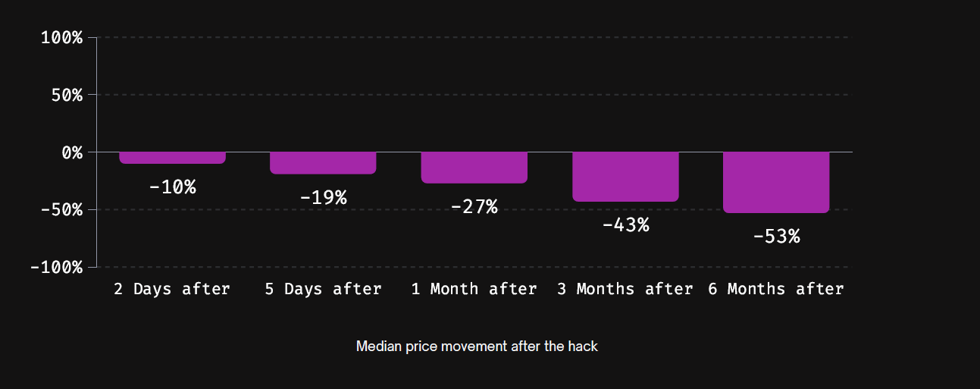
Task: Click the 50% y-axis tick label
Action: (67, 95)
